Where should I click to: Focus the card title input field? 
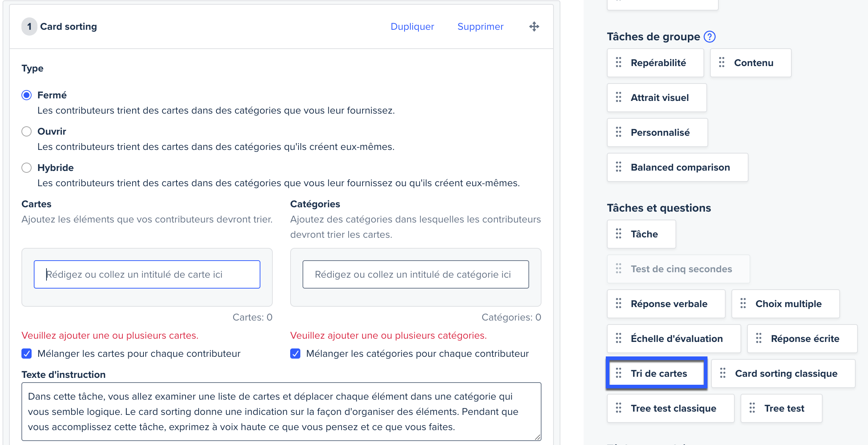(x=147, y=274)
